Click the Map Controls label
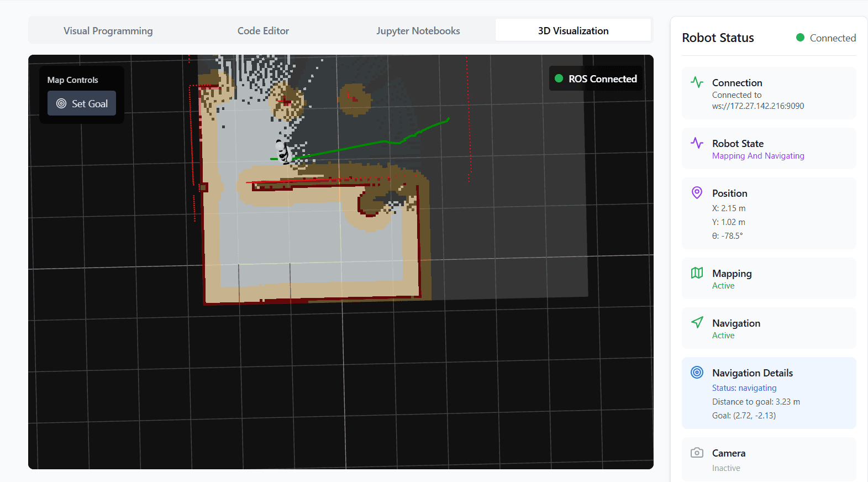 tap(72, 80)
